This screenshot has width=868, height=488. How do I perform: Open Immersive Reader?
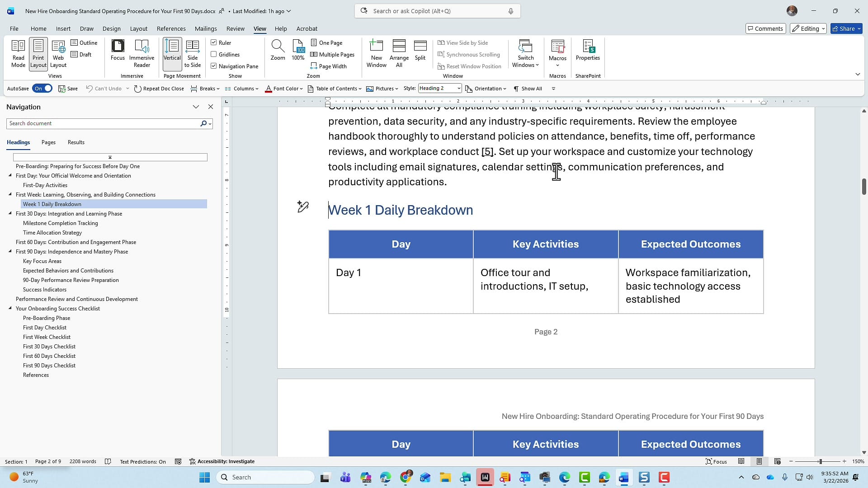click(x=142, y=53)
